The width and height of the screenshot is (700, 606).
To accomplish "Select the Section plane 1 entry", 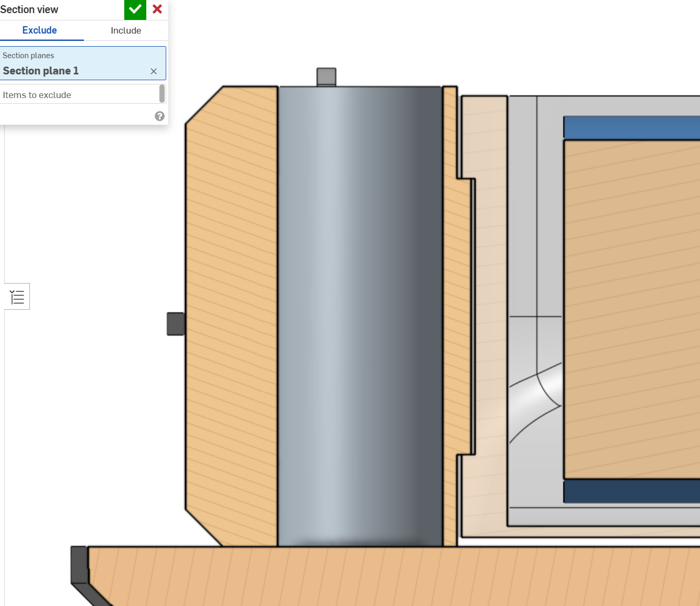I will 41,71.
